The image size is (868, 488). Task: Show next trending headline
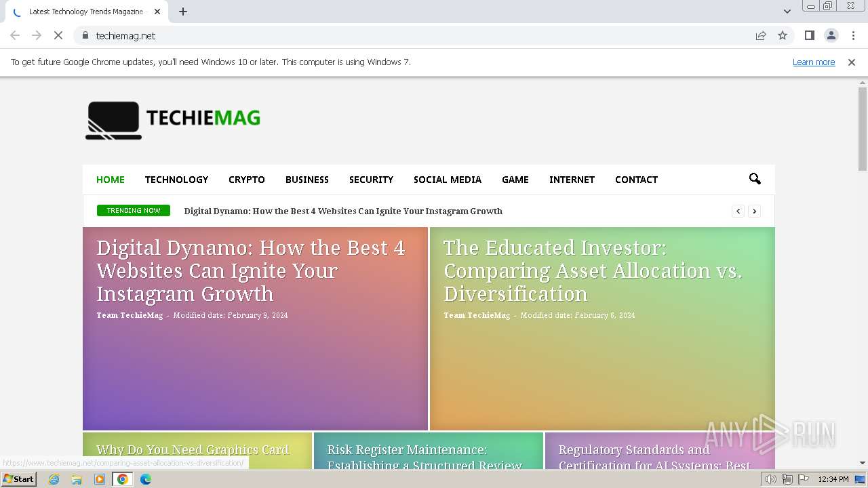pos(754,211)
